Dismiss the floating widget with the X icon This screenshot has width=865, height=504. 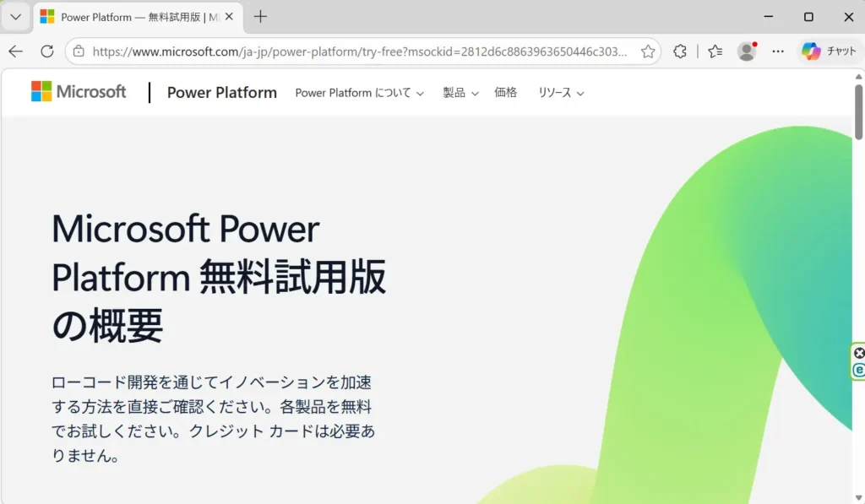point(859,353)
